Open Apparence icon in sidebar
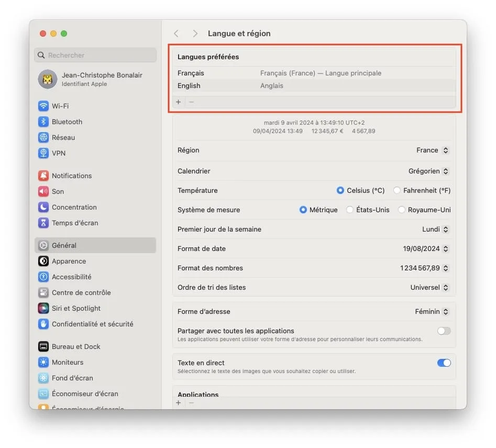 [x=43, y=261]
